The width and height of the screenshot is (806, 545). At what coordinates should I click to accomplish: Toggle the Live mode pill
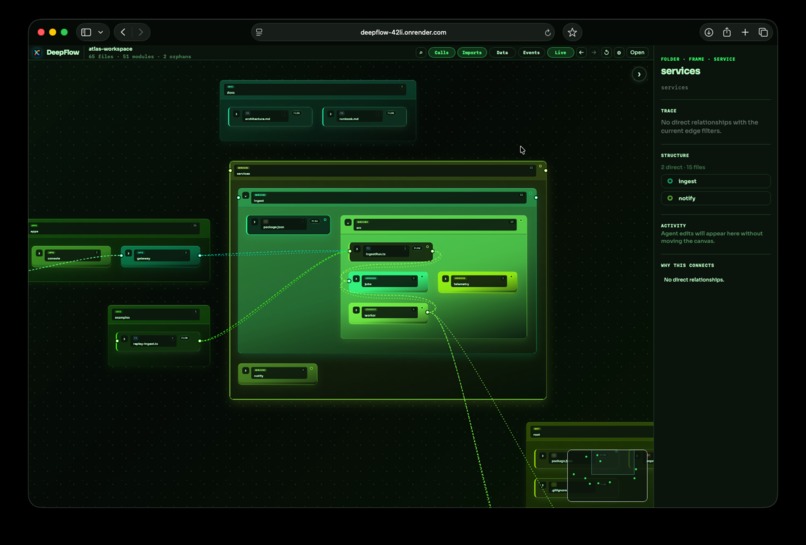tap(560, 52)
